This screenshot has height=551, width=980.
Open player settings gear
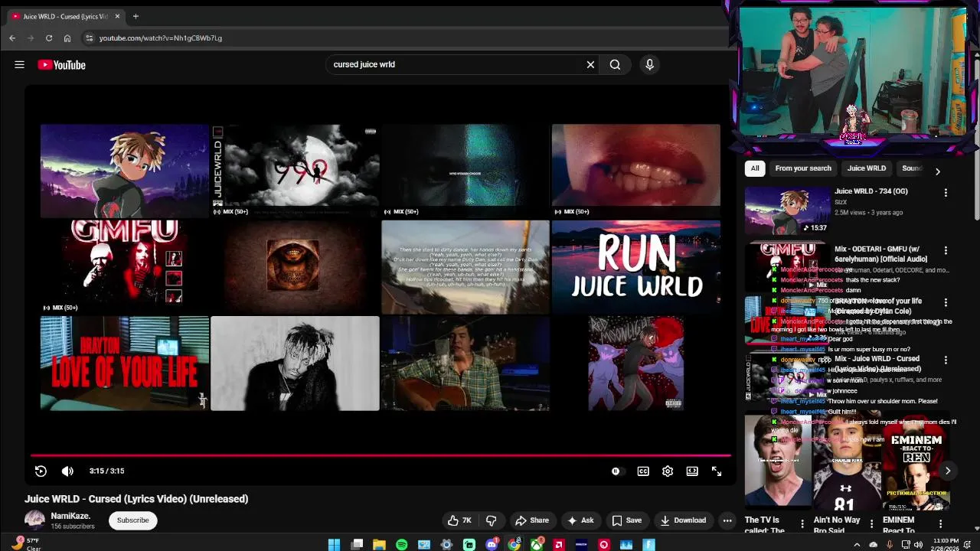(x=668, y=471)
